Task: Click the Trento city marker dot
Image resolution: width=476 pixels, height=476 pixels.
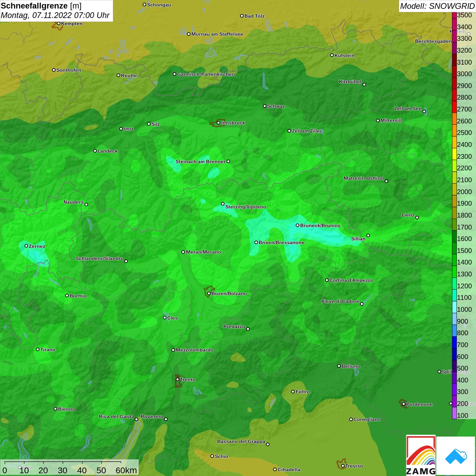Action: pos(177,379)
